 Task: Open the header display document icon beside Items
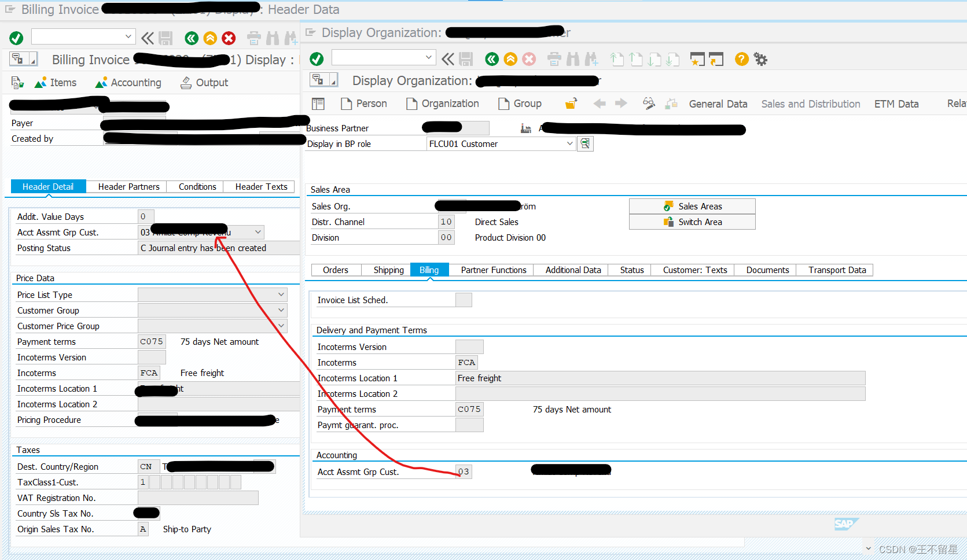(x=17, y=83)
